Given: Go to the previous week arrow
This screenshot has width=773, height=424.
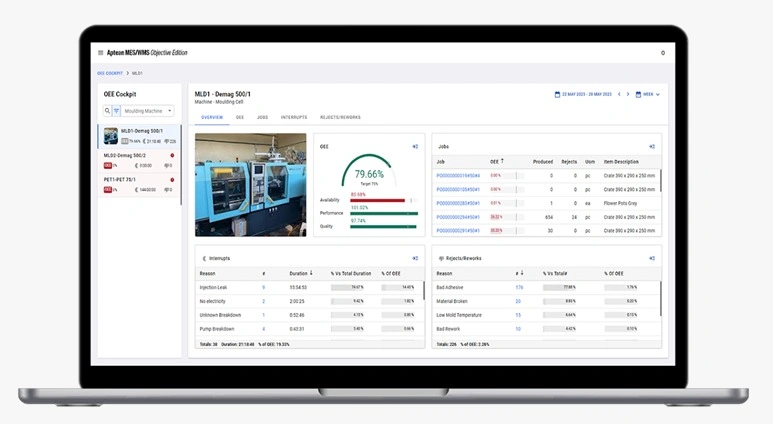Looking at the screenshot, I should 618,94.
